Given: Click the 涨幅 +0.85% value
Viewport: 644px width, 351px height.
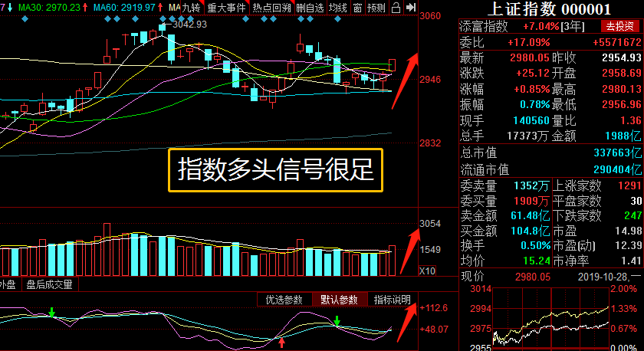Looking at the screenshot, I should (532, 89).
